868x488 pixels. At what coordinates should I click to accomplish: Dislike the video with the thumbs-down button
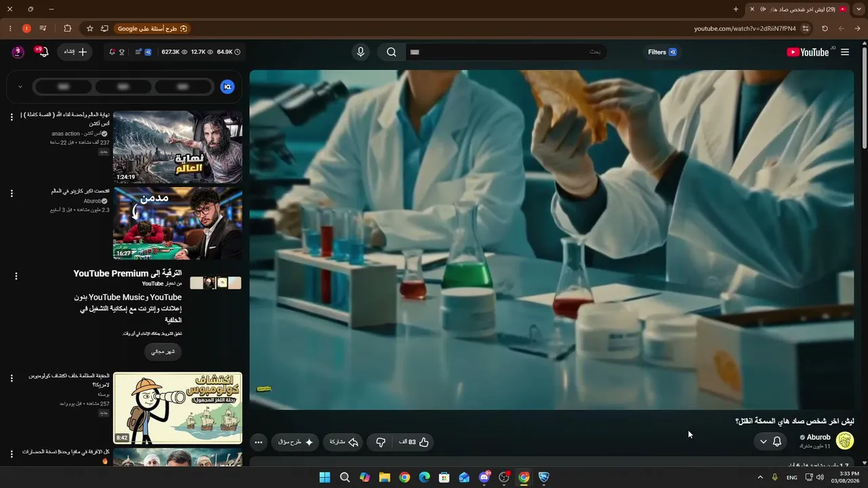pos(380,442)
